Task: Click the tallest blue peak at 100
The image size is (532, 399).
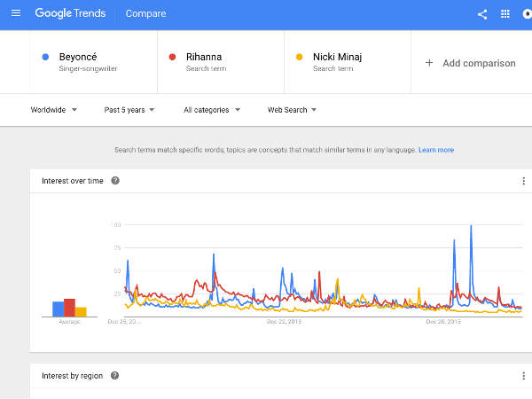Action: pyautogui.click(x=471, y=226)
